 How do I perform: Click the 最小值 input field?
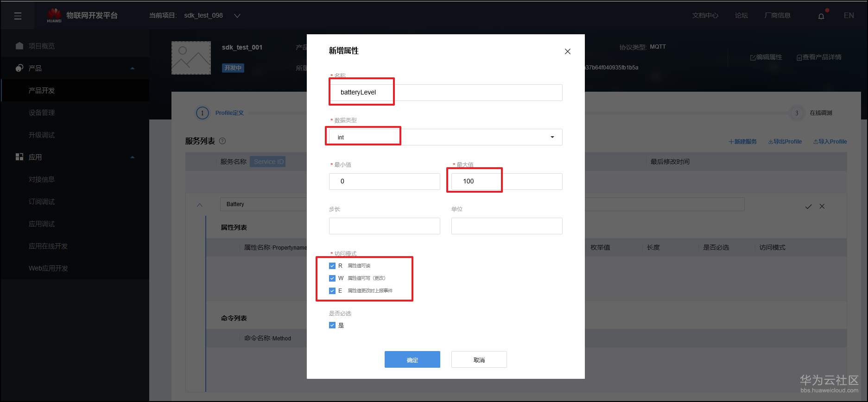pos(385,182)
